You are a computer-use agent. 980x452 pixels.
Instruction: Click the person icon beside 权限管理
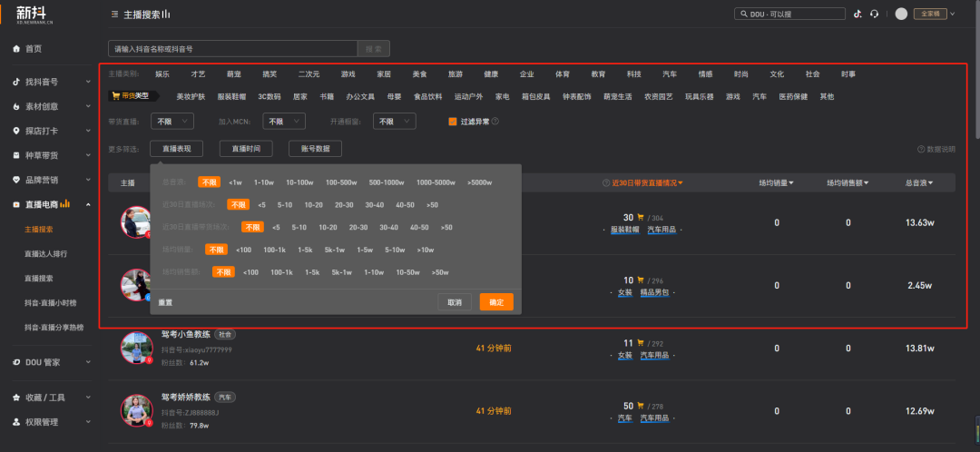click(x=16, y=422)
